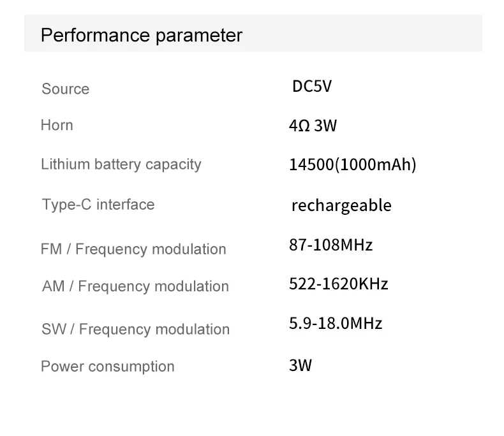Screen dimensions: 504x436
Task: Click the 'AM / Frequency modulation' label
Action: (135, 286)
